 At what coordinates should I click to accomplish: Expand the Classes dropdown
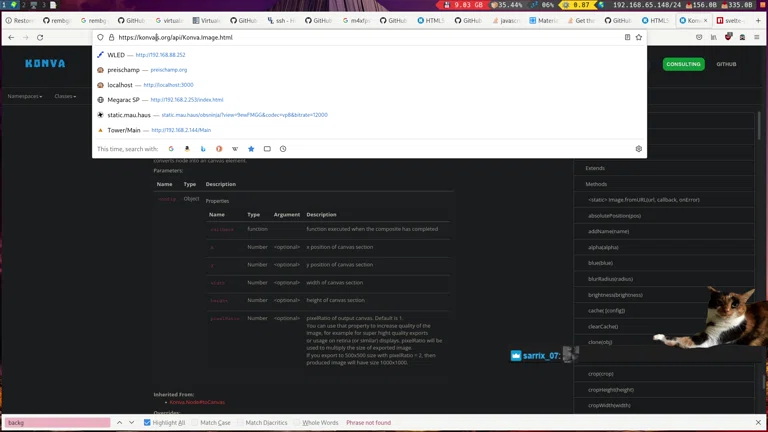click(x=65, y=96)
